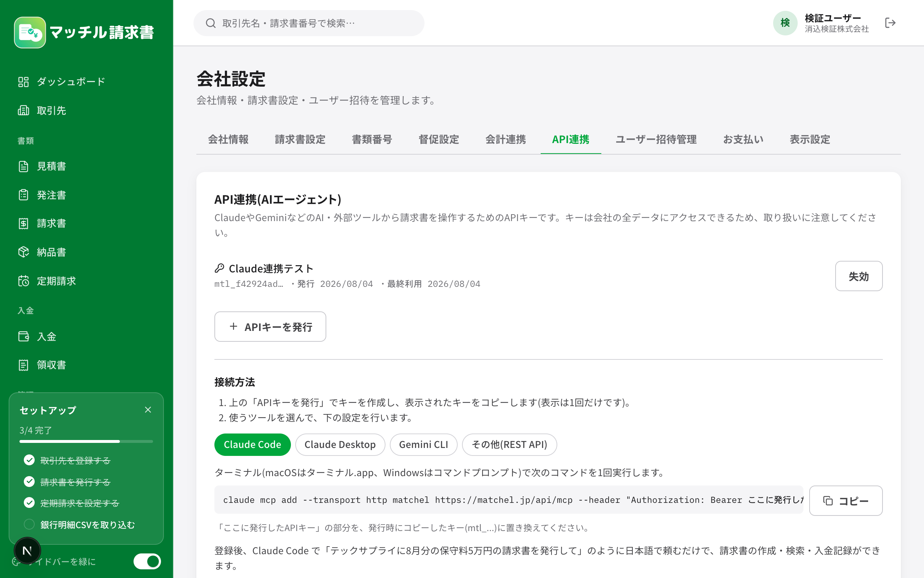The width and height of the screenshot is (924, 578).
Task: Click 失効 to revoke the key
Action: tap(859, 276)
